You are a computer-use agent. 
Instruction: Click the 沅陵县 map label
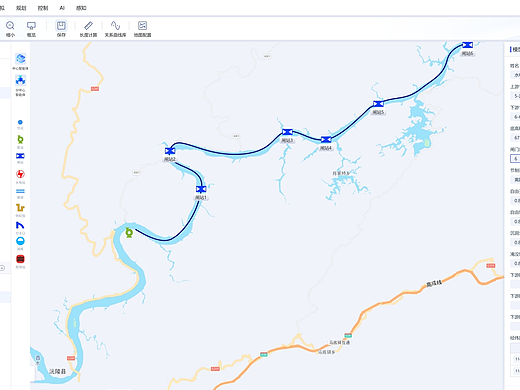[58, 371]
